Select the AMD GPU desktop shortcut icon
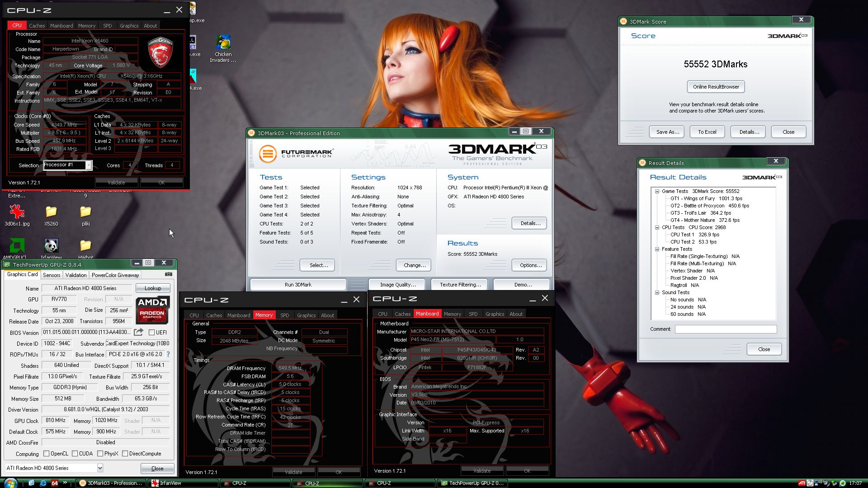The image size is (868, 488). click(x=17, y=246)
